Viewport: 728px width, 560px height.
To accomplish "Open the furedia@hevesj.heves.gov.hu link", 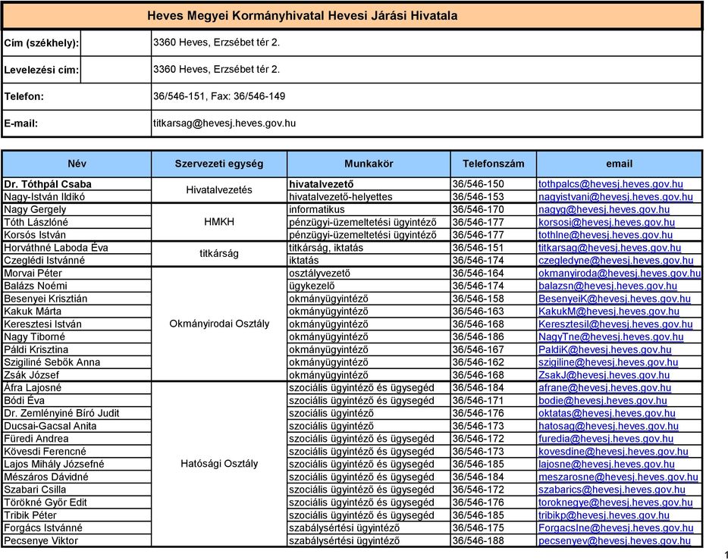I will tap(606, 439).
